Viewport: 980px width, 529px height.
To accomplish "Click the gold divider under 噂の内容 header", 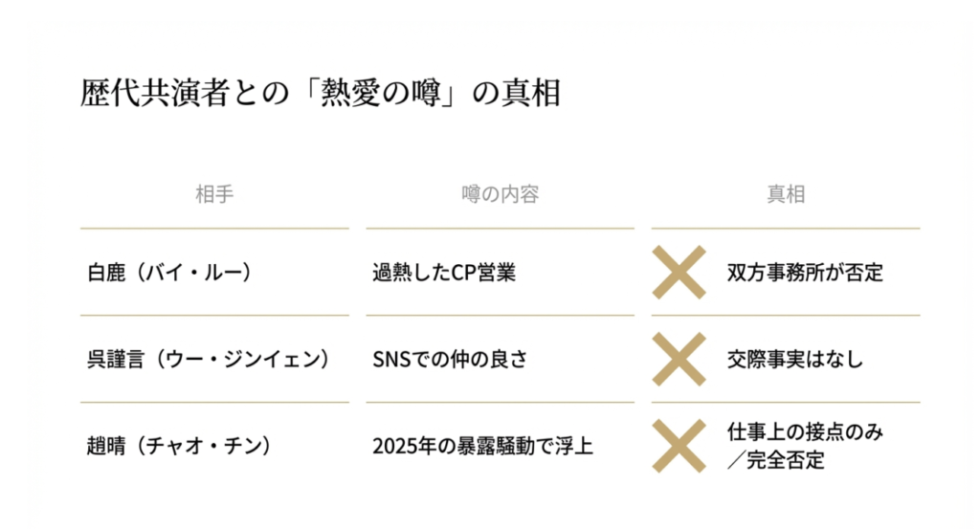I will coord(500,229).
